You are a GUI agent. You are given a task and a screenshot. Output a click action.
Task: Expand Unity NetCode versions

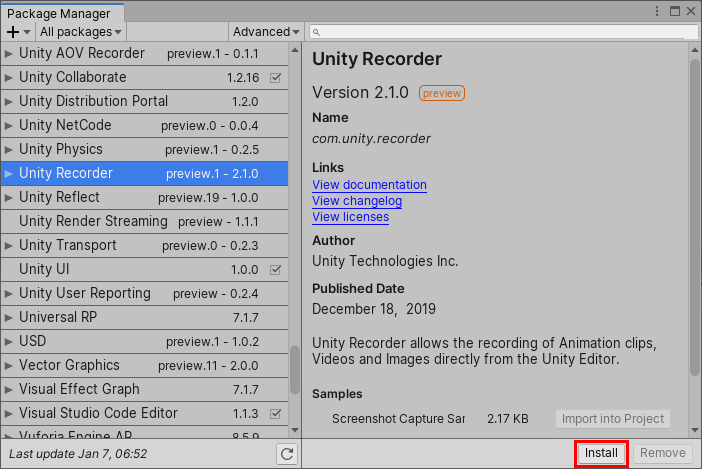click(x=9, y=126)
